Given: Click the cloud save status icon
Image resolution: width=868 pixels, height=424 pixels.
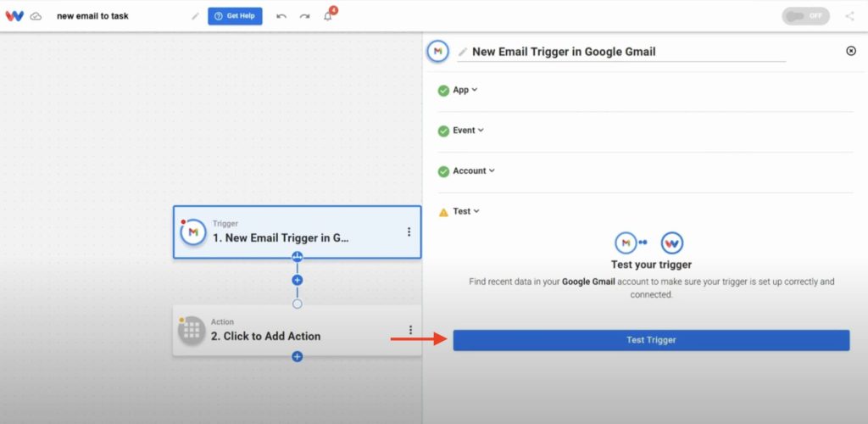Looking at the screenshot, I should coord(36,17).
